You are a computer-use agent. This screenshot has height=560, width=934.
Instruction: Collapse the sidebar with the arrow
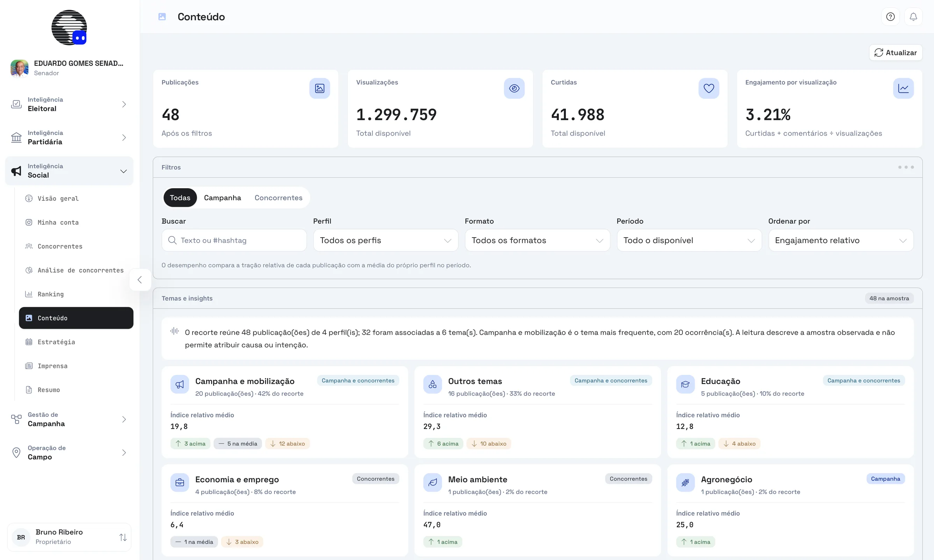coord(140,280)
